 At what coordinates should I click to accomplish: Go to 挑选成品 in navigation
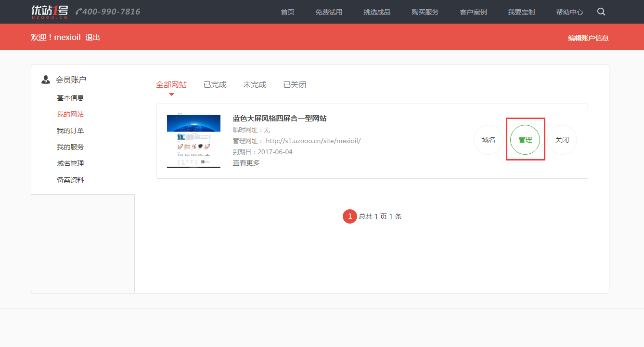click(x=377, y=12)
